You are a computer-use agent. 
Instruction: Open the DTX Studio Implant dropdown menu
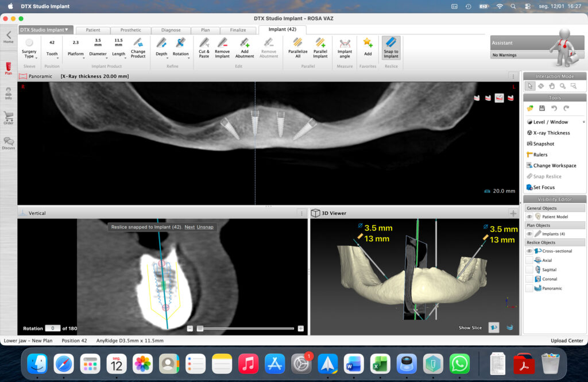pyautogui.click(x=45, y=29)
